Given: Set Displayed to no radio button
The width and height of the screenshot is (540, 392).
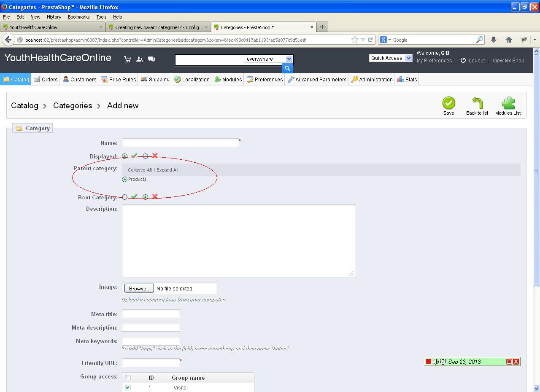Looking at the screenshot, I should 145,156.
